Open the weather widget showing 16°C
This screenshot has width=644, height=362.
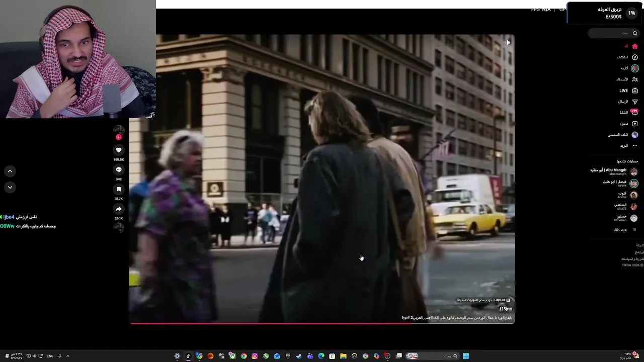point(628,355)
